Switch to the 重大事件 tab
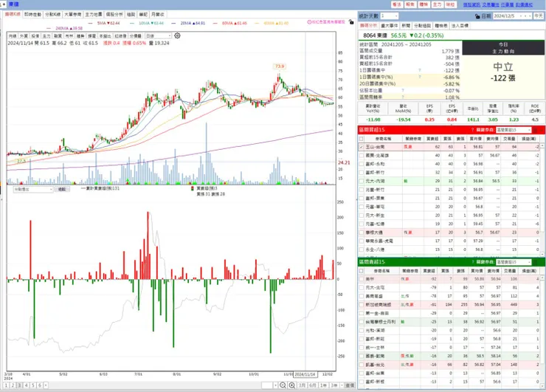Image resolution: width=546 pixels, height=392 pixels. [390, 26]
